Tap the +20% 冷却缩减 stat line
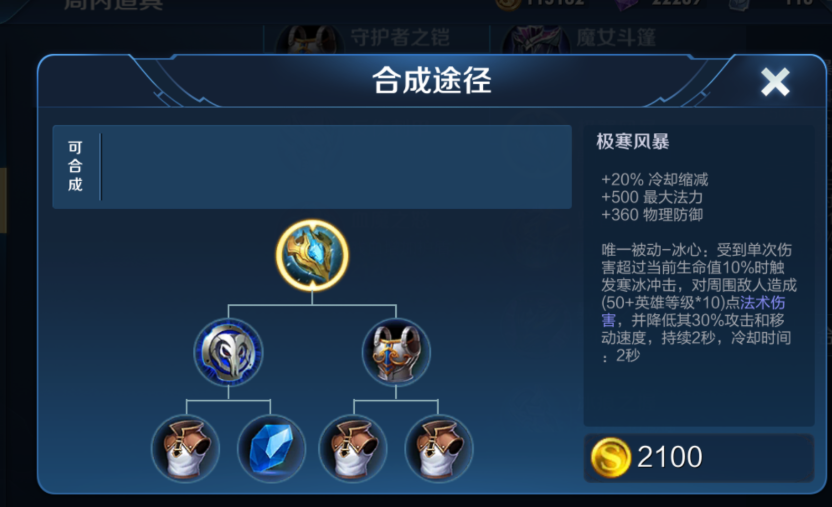 click(654, 179)
